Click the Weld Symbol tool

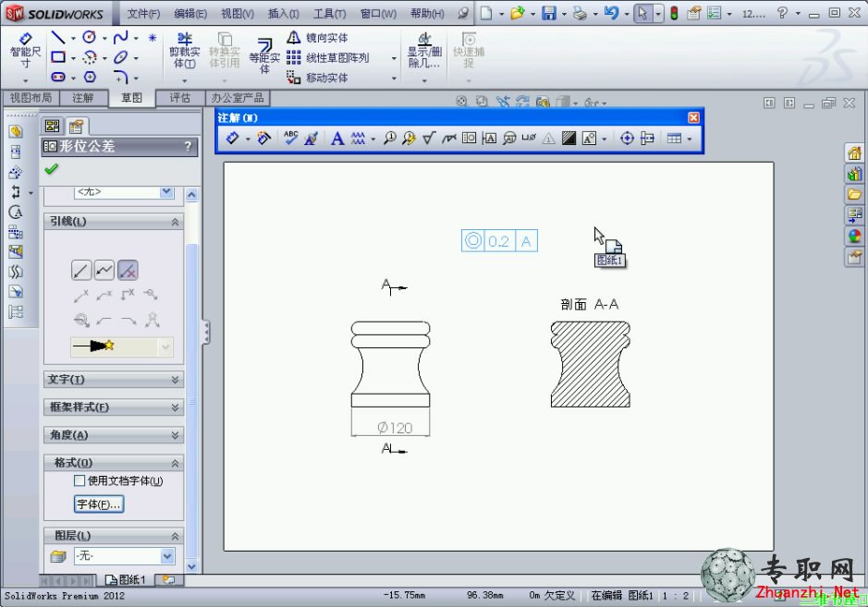coord(449,138)
